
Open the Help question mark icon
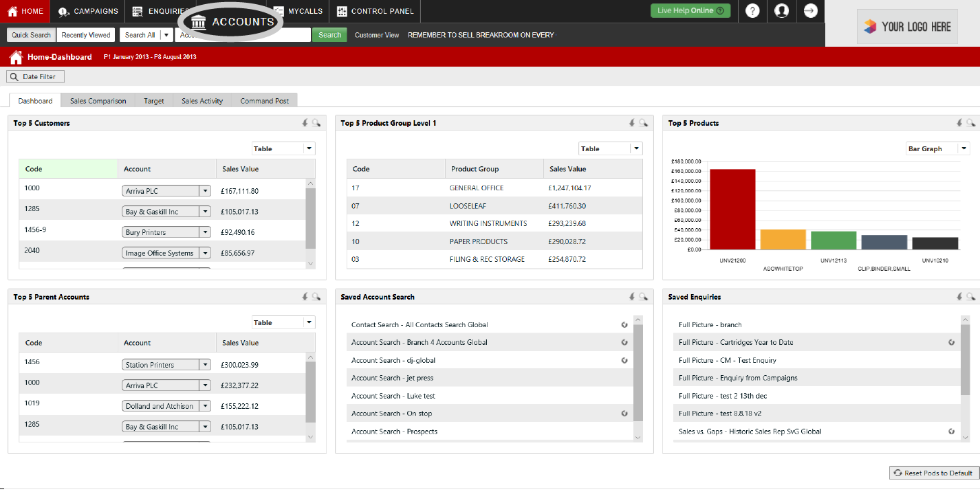(x=752, y=11)
